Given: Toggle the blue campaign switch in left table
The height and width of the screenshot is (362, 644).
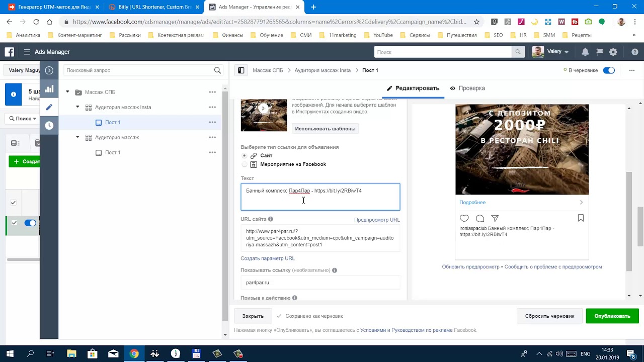Looking at the screenshot, I should [x=30, y=223].
